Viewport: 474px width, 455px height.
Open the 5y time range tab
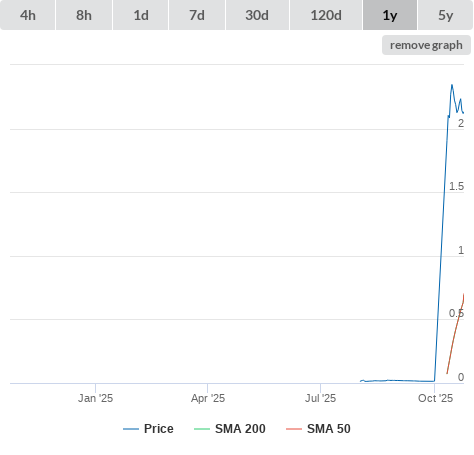pyautogui.click(x=445, y=15)
